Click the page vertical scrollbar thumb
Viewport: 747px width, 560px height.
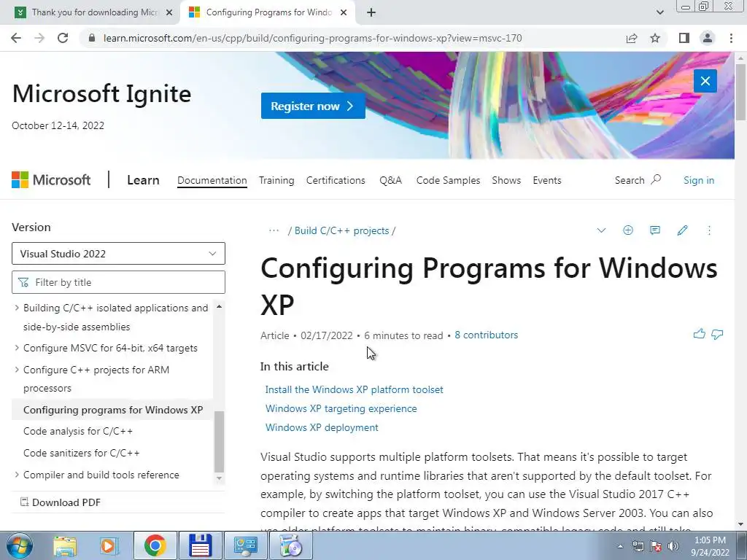click(x=741, y=91)
